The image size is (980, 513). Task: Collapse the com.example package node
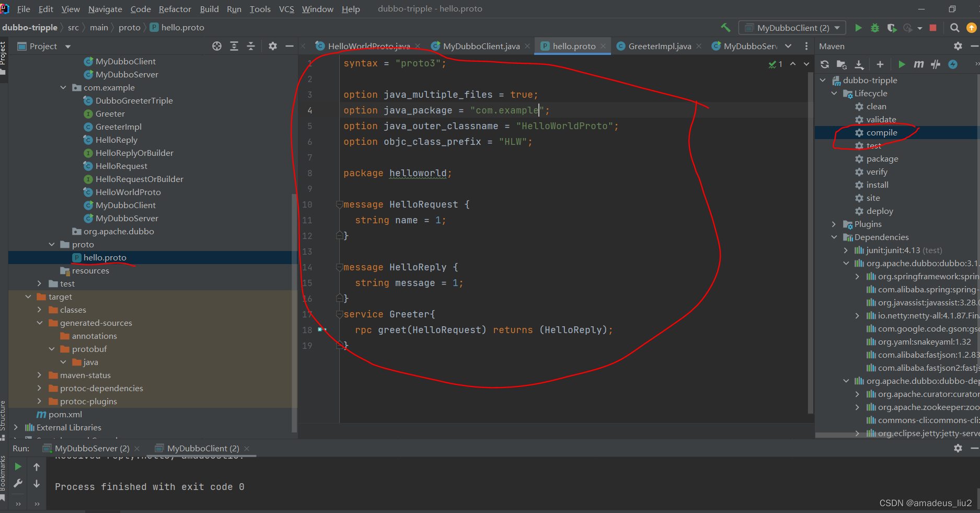(63, 87)
